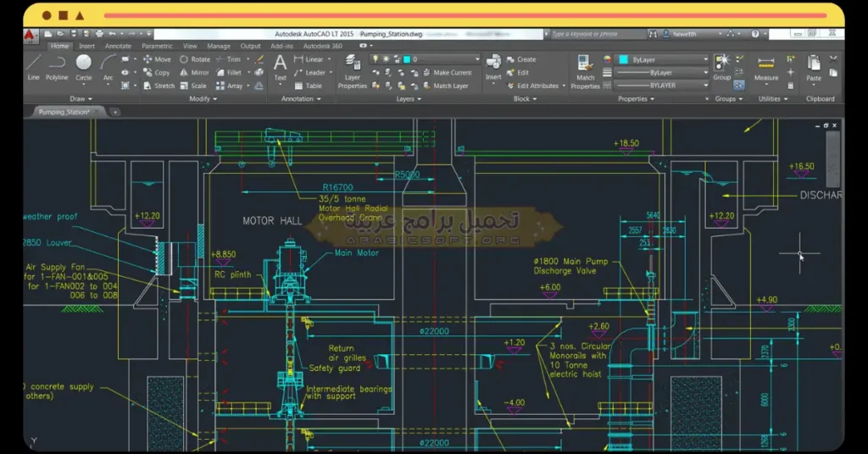This screenshot has height=454, width=868.
Task: Open the lineweight ByLayer dropdown
Action: (x=663, y=73)
